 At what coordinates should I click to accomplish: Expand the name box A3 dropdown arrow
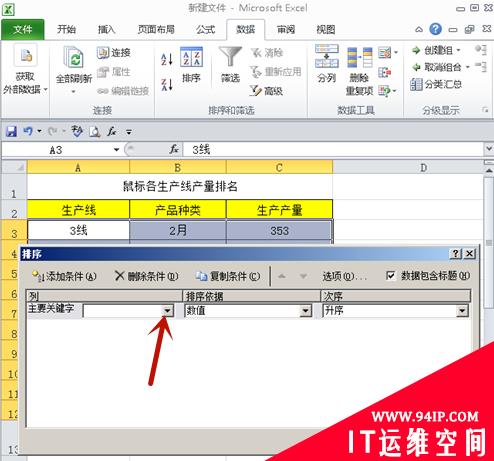(116, 150)
